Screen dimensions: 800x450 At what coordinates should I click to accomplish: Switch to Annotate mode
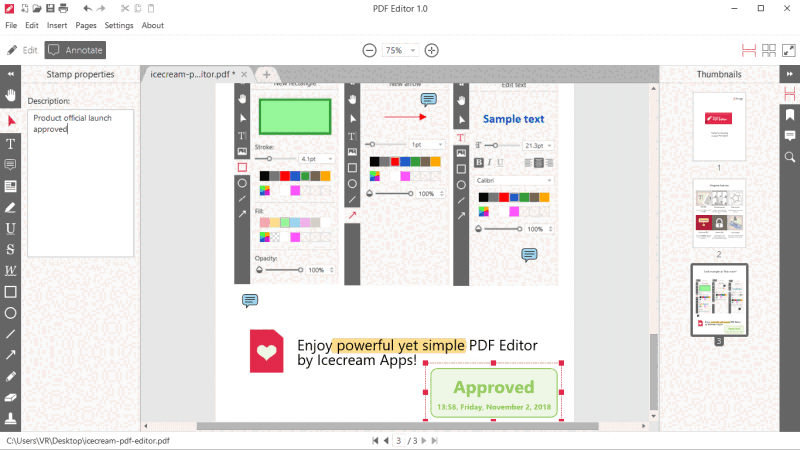coord(75,50)
